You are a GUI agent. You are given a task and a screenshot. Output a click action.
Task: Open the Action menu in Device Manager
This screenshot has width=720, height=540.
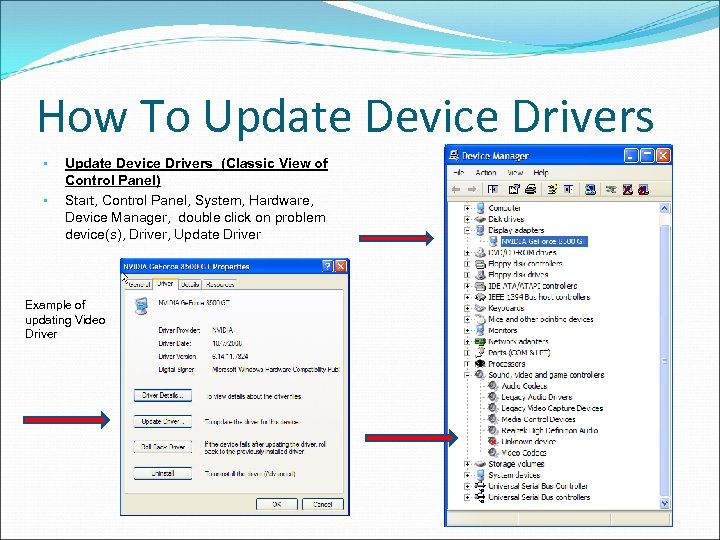(x=486, y=173)
